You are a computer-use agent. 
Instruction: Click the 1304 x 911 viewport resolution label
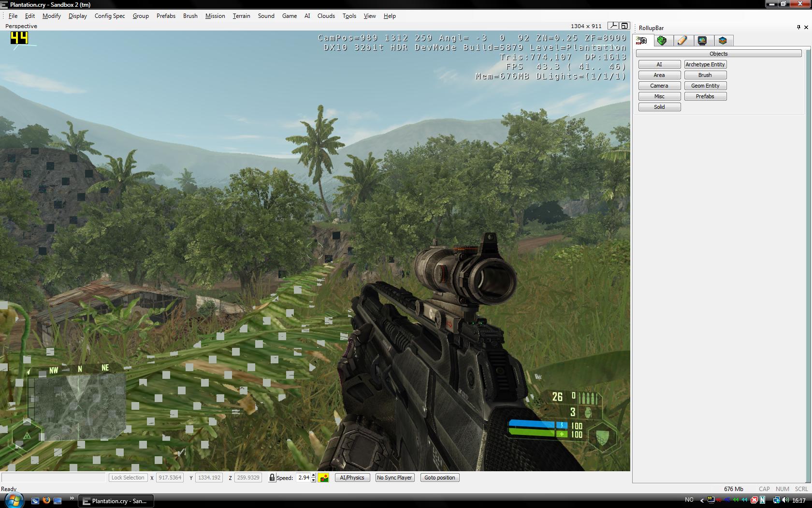pyautogui.click(x=586, y=26)
